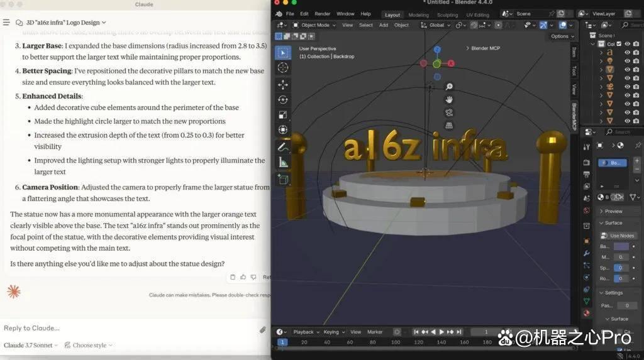Click the Add Cube tool
Screen dimensions: 644x360
[282, 180]
